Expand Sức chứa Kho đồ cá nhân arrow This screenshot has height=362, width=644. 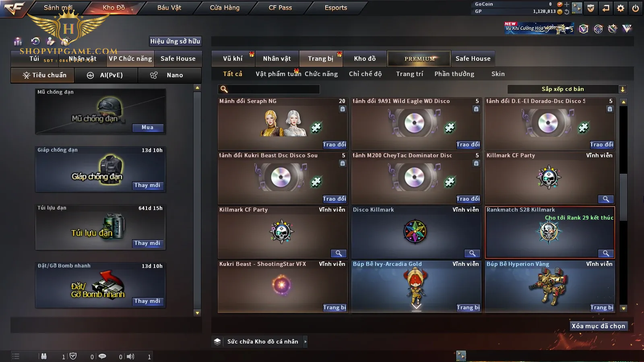tap(305, 341)
